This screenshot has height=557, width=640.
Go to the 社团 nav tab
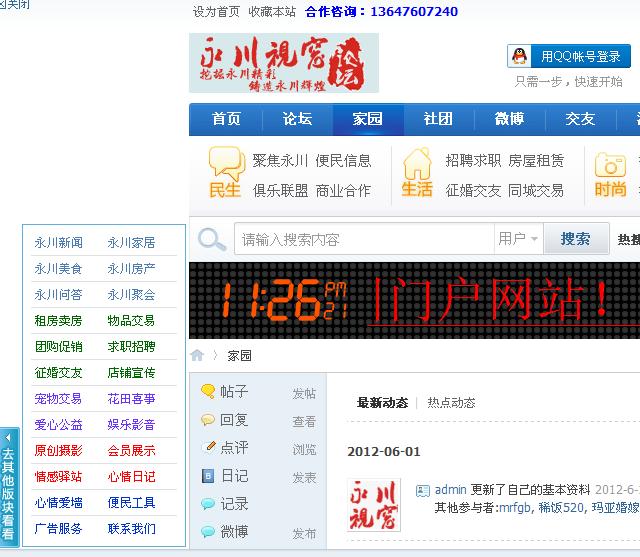coord(438,119)
